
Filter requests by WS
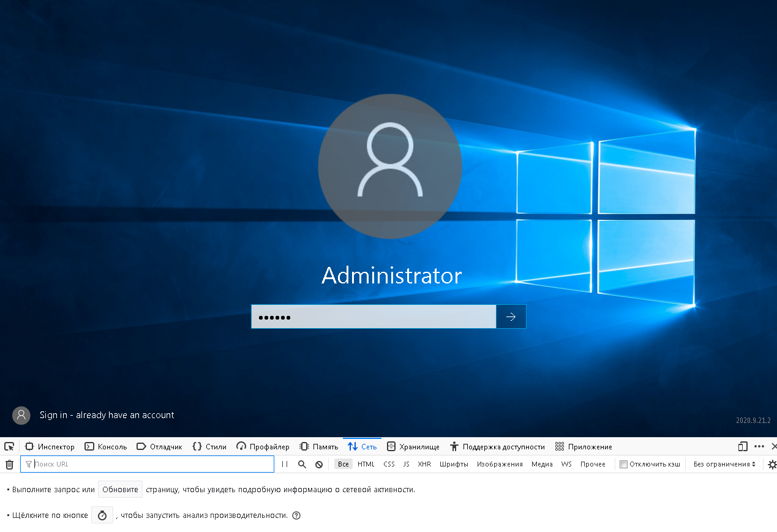[566, 464]
